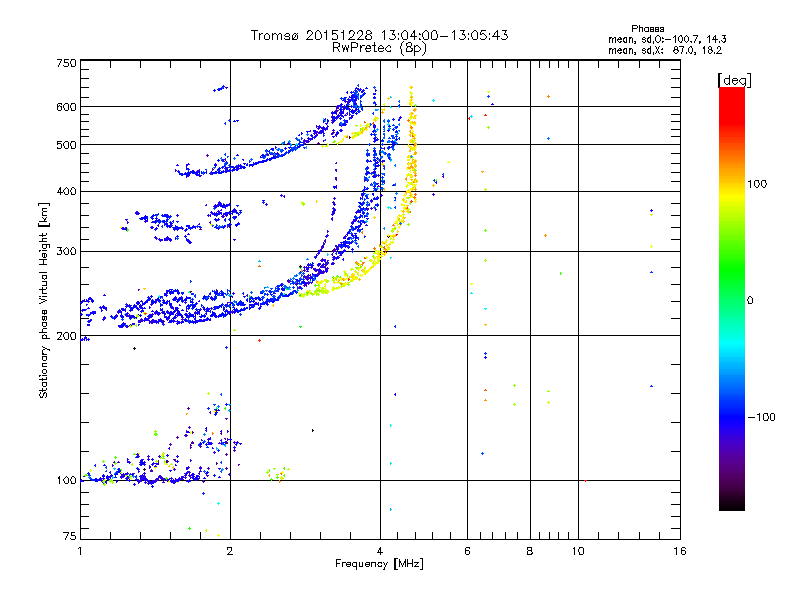Click the small blue cluster above 600 km near 2 MHz
The width and height of the screenshot is (800, 600).
220,89
